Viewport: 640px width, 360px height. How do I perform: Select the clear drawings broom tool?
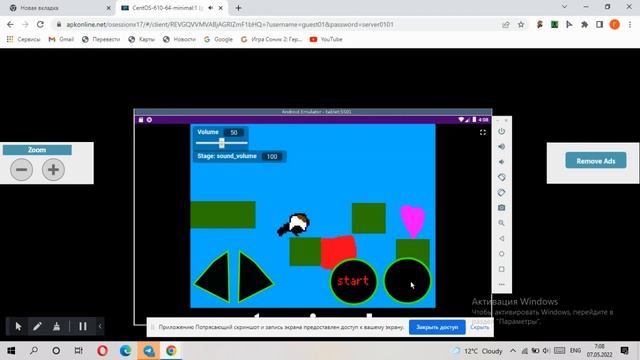pos(56,327)
